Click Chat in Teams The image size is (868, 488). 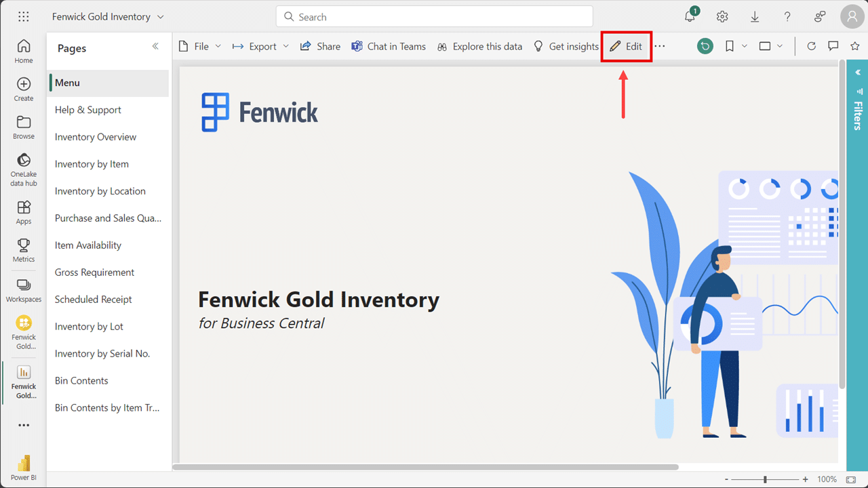[389, 46]
